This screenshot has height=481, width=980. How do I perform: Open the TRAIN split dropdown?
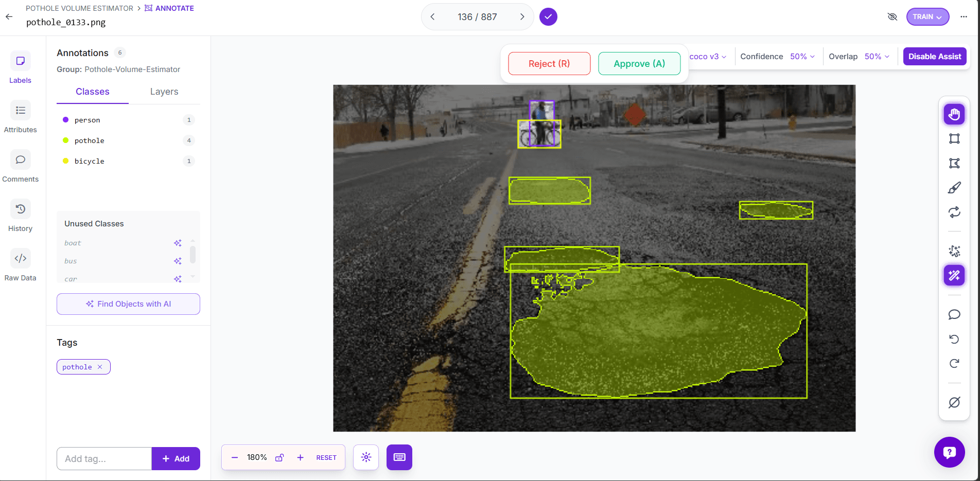click(x=927, y=17)
